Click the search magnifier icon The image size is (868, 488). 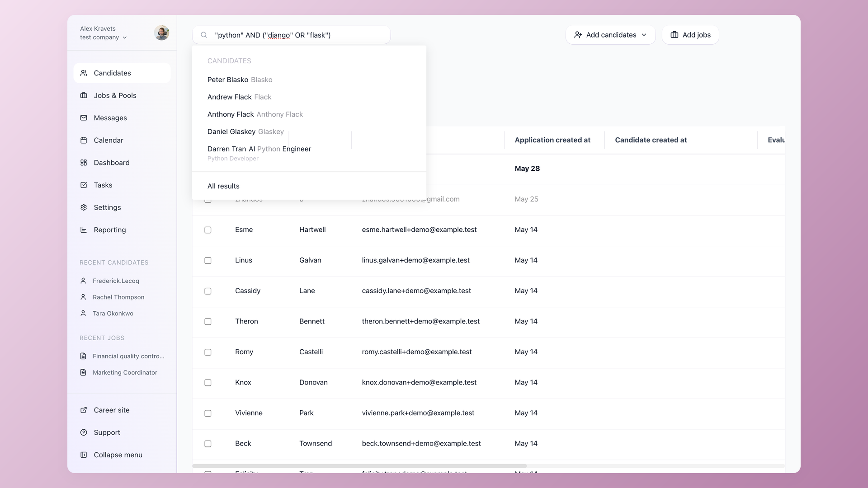point(204,35)
